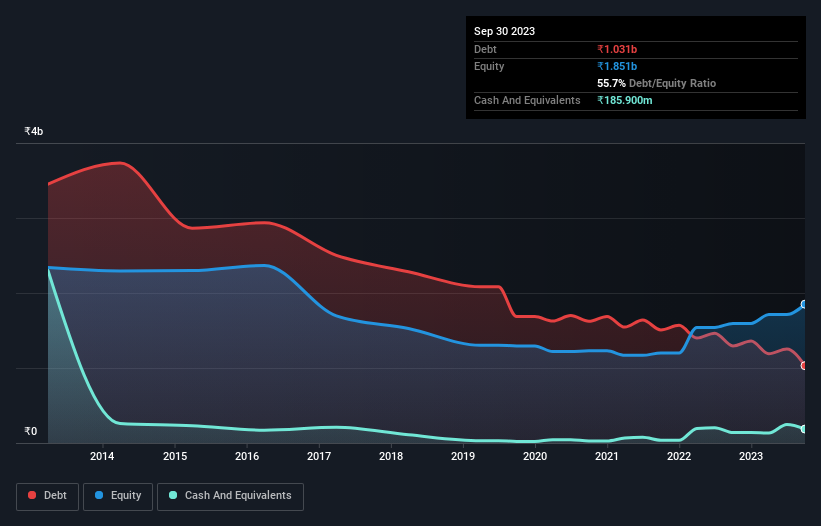821x526 pixels.
Task: Click the ₹1.031b Debt value
Action: click(617, 49)
